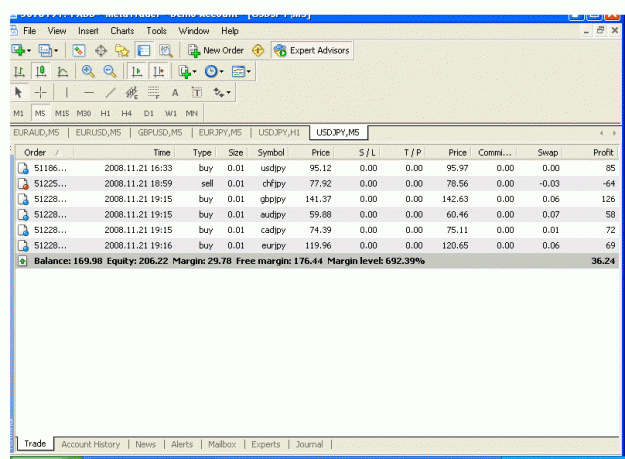
Task: Open the Account History tab
Action: tap(90, 444)
